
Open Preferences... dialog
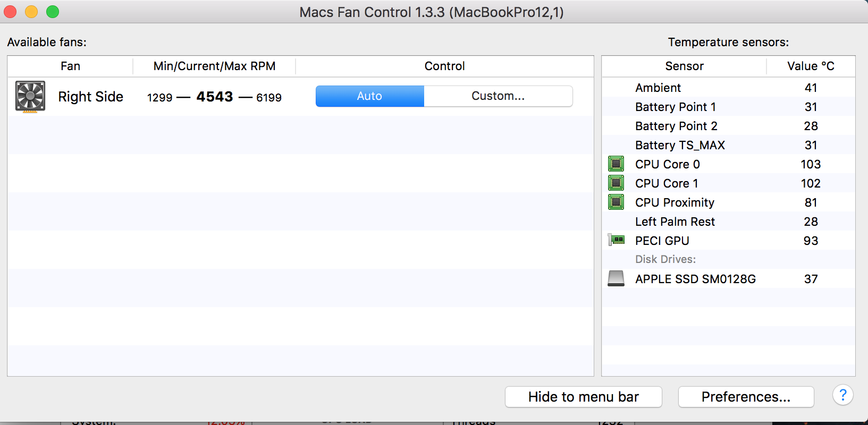(x=746, y=397)
